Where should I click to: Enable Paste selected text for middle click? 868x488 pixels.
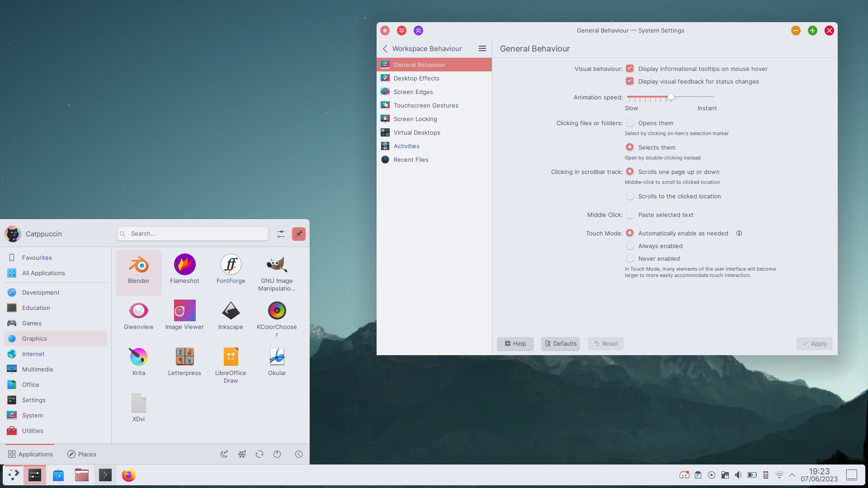click(x=630, y=215)
